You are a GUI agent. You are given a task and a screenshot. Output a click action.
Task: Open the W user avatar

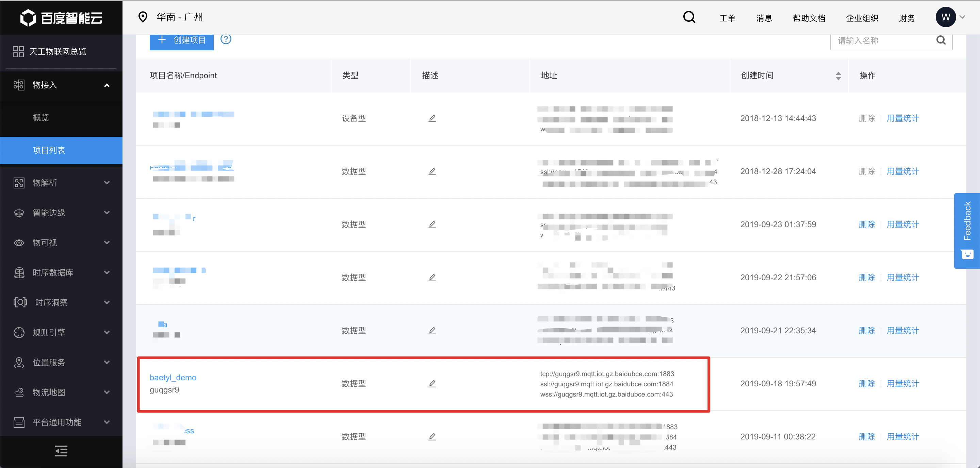click(945, 17)
